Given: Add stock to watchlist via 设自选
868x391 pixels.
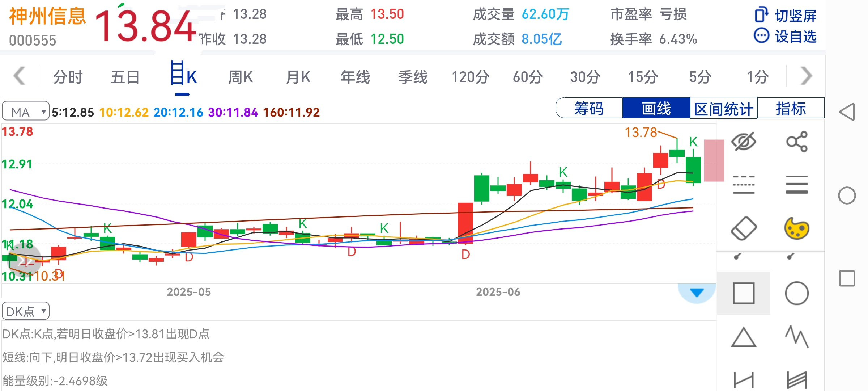Looking at the screenshot, I should [785, 36].
